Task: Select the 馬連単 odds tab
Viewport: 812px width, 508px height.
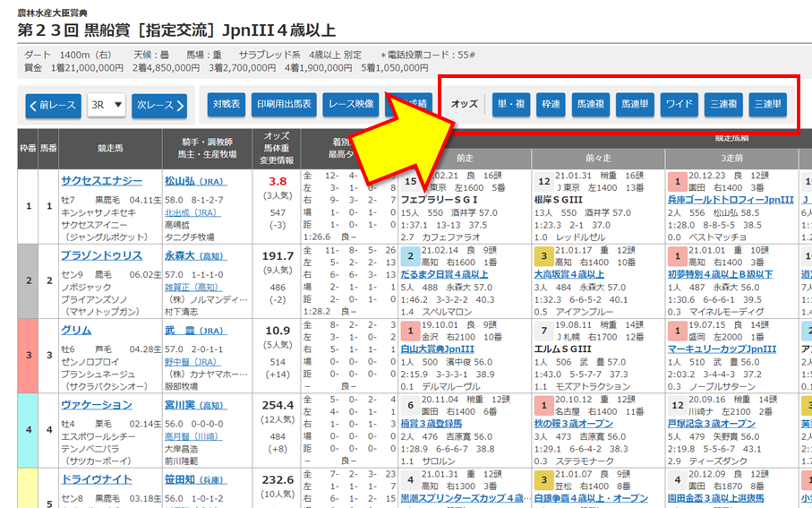Action: pyautogui.click(x=635, y=105)
